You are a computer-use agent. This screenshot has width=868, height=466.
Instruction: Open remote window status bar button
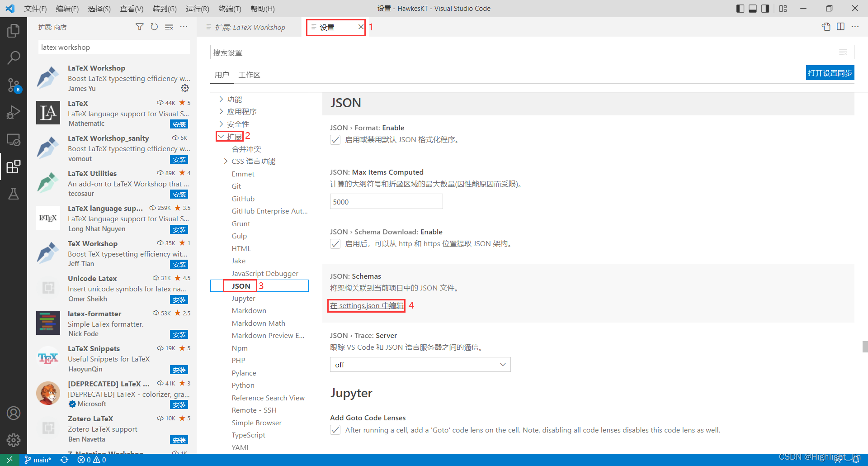pyautogui.click(x=9, y=460)
